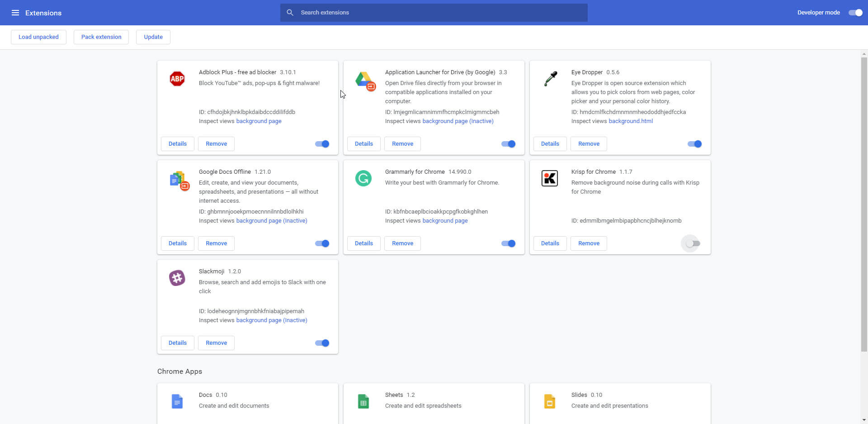Click Krisp for Chrome ID text

click(x=626, y=221)
